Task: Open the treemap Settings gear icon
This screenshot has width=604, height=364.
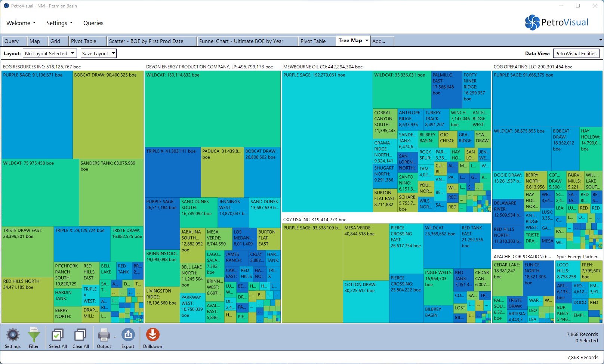Action: tap(13, 335)
